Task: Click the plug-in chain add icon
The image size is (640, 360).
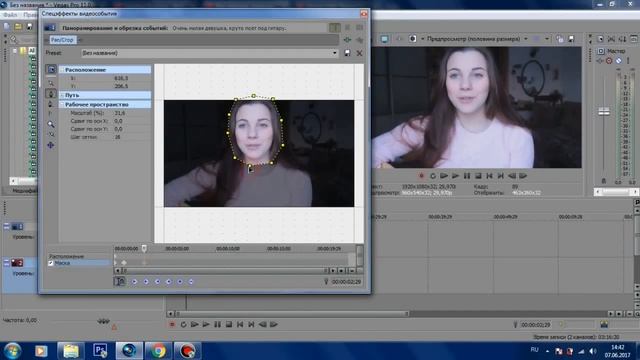Action: [347, 40]
